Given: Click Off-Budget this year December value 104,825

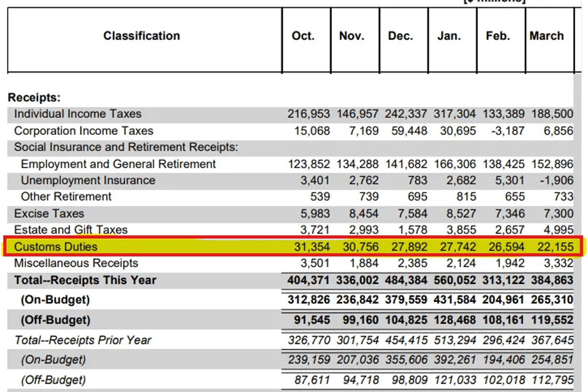Looking at the screenshot, I should tap(406, 320).
